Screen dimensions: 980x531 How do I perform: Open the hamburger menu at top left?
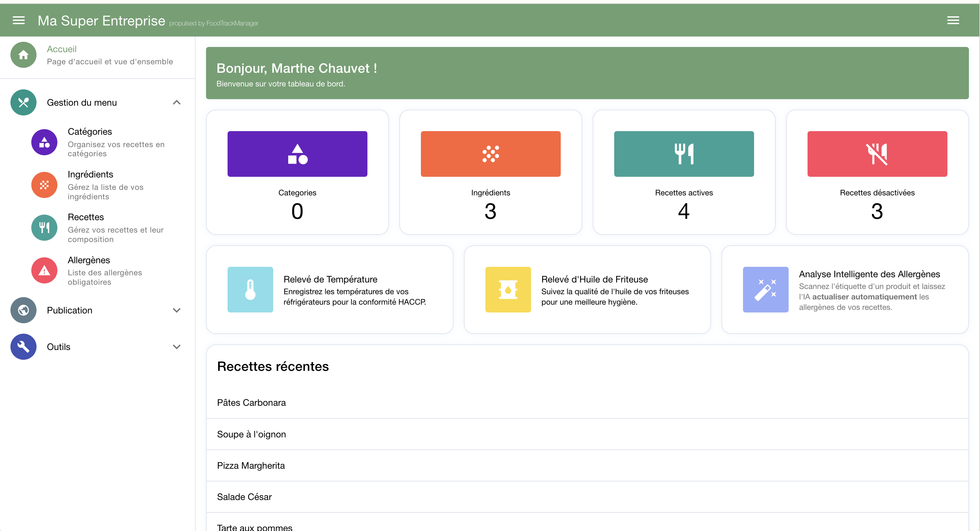tap(18, 20)
